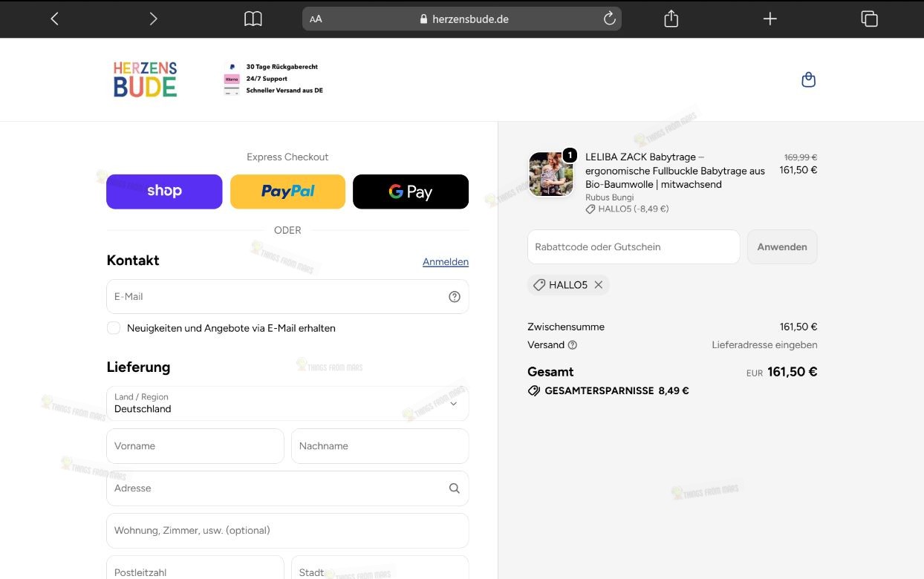Click the Herzens Bude logo
The height and width of the screenshot is (579, 924).
pyautogui.click(x=145, y=79)
